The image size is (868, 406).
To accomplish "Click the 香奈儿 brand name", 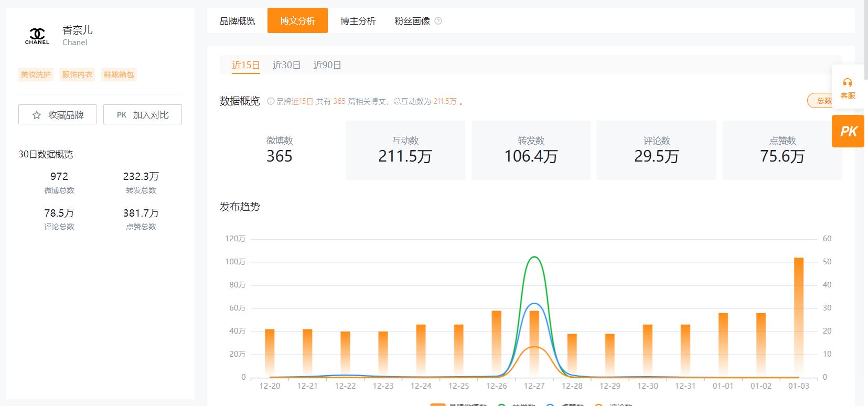I will tap(78, 30).
